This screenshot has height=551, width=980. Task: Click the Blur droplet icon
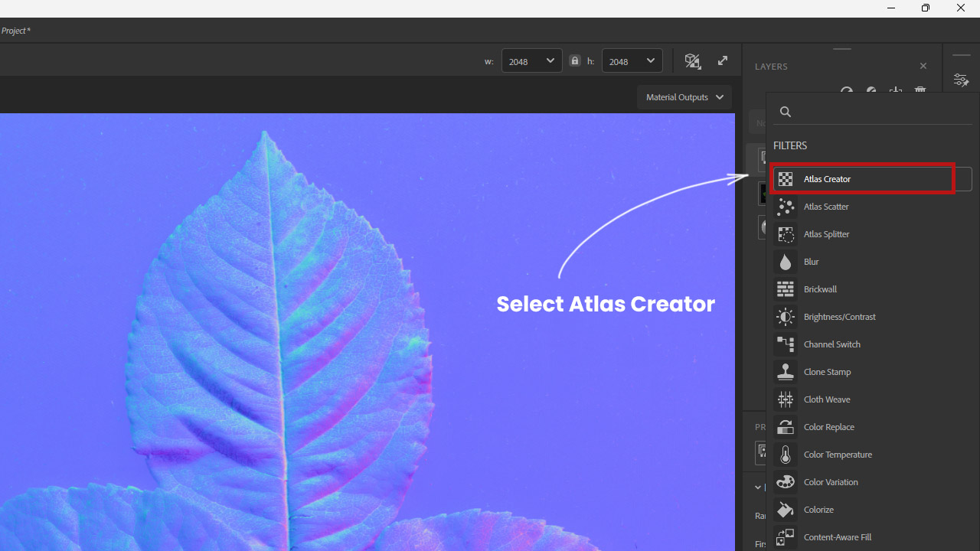tap(786, 262)
